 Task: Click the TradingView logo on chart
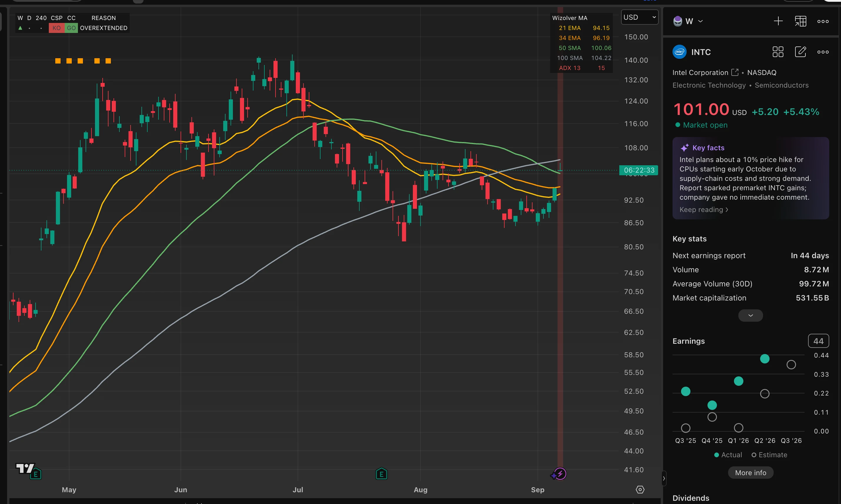point(25,469)
